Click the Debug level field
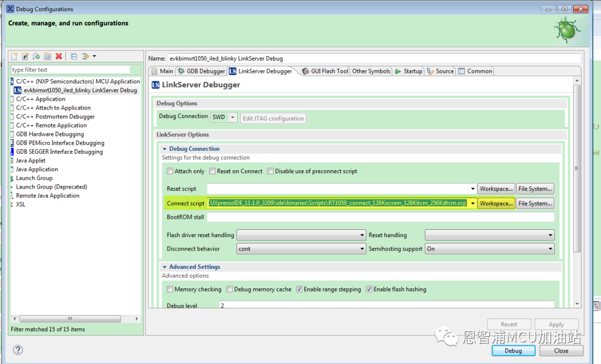The height and width of the screenshot is (364, 601). (x=387, y=304)
